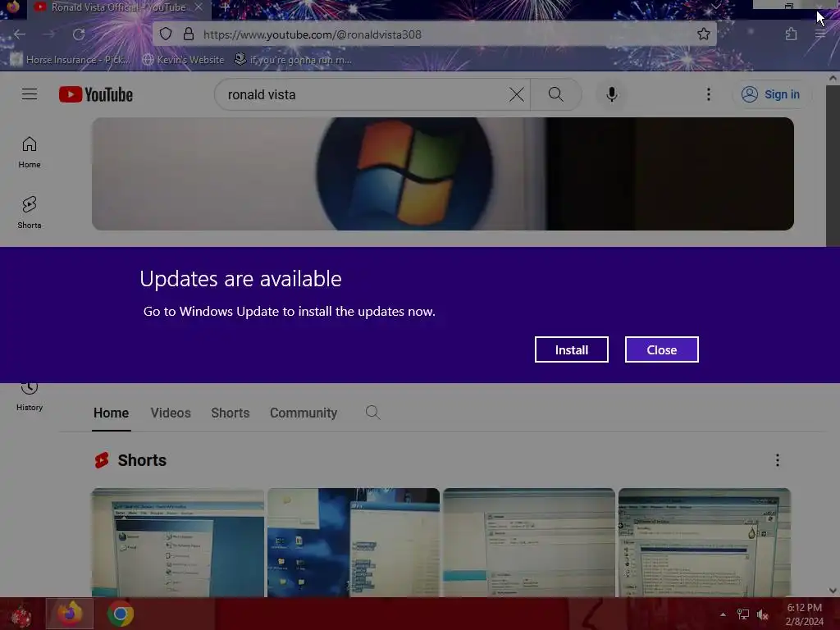Viewport: 840px width, 630px height.
Task: Click Install in the updates banner
Action: [571, 349]
